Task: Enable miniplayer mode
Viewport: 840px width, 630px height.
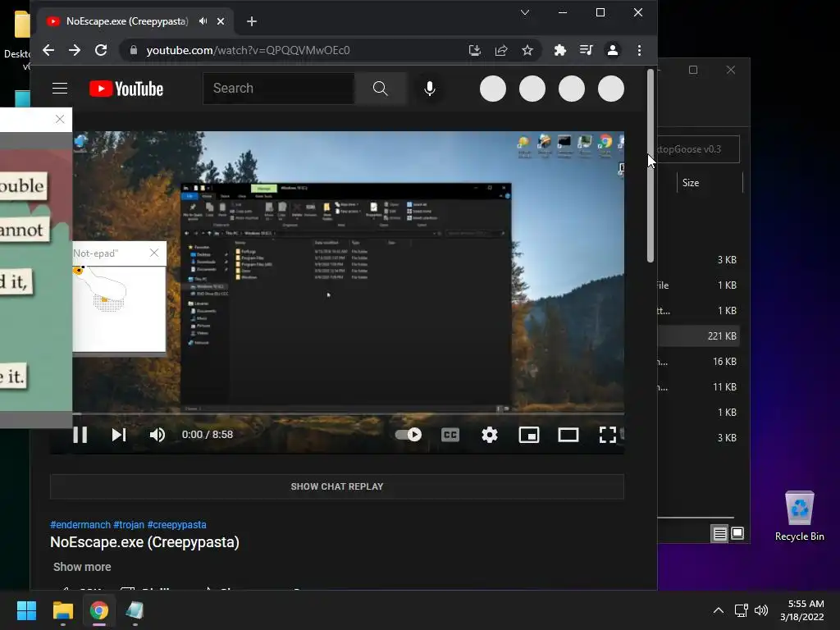Action: pos(529,435)
